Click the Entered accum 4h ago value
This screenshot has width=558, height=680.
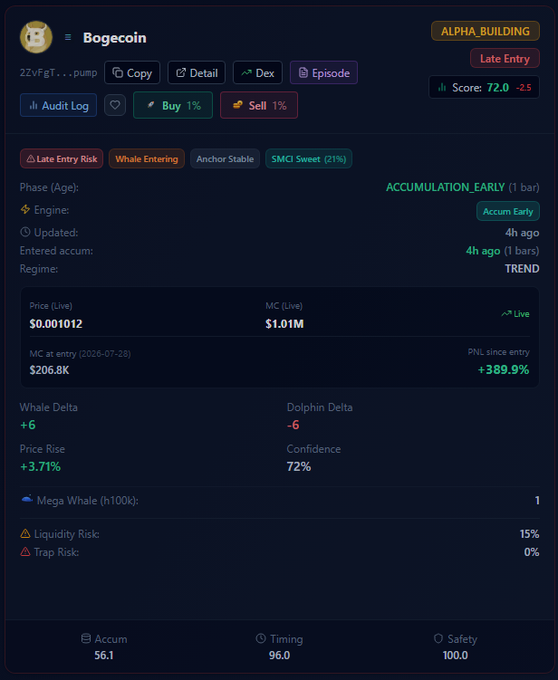(483, 251)
